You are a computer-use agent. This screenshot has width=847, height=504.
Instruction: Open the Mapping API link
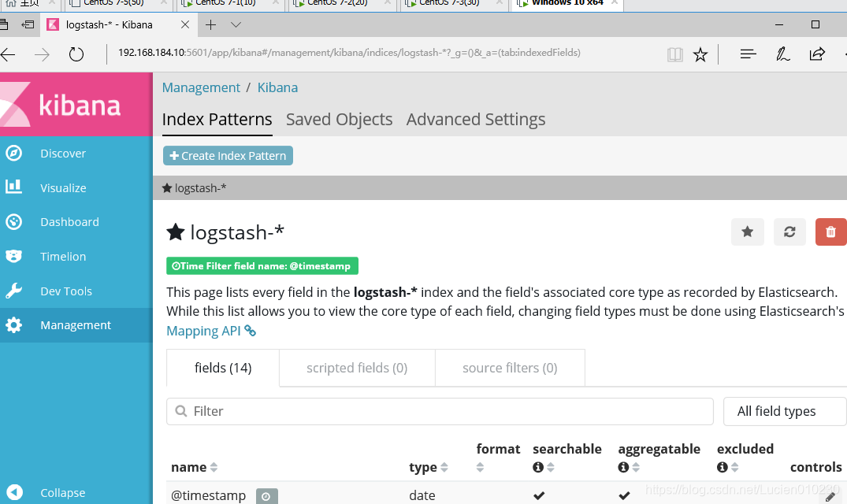[210, 331]
